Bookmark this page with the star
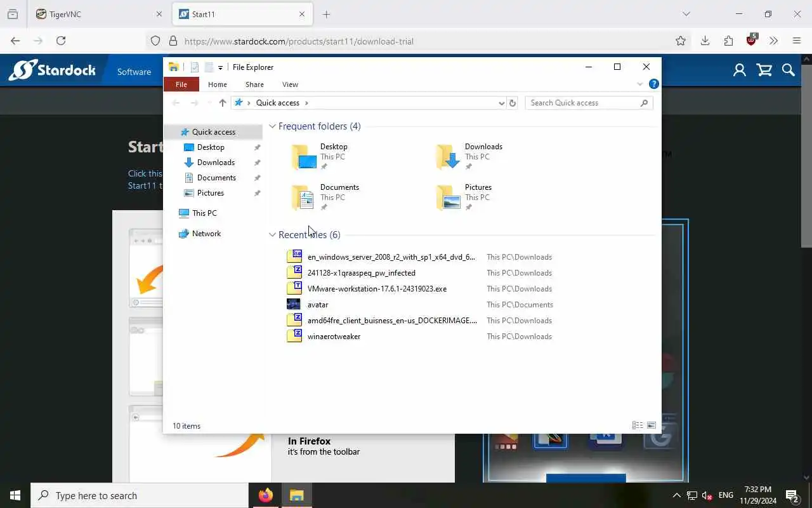812x508 pixels. (681, 41)
